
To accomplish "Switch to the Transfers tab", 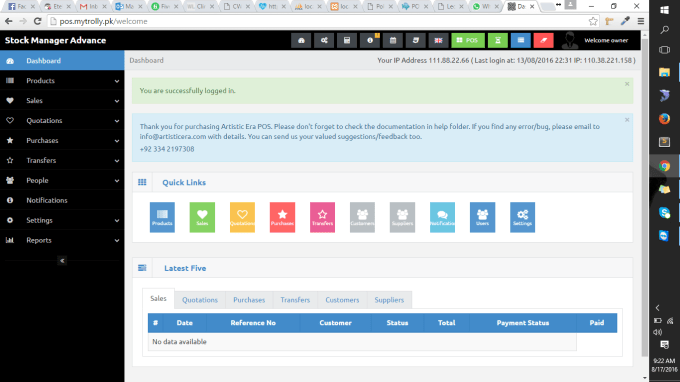I will (295, 300).
